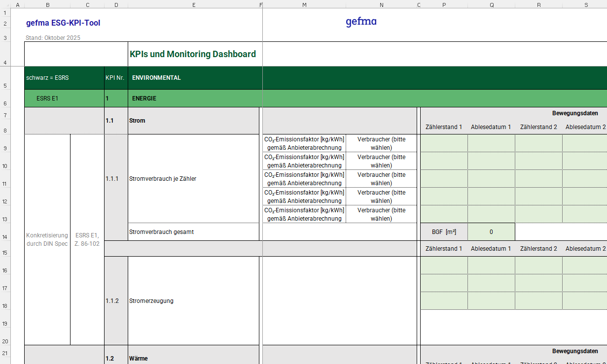Select column header P
The width and height of the screenshot is (607, 364).
[x=443, y=5]
